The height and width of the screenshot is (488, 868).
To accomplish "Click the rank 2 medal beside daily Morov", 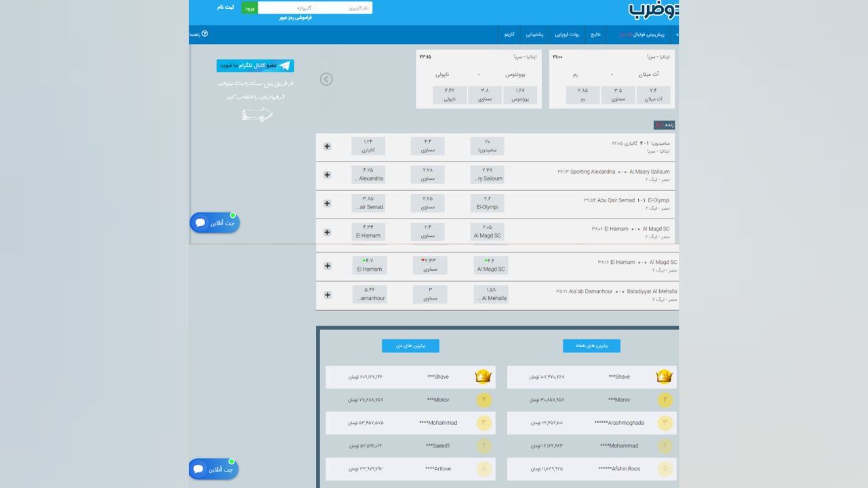I will coord(484,400).
